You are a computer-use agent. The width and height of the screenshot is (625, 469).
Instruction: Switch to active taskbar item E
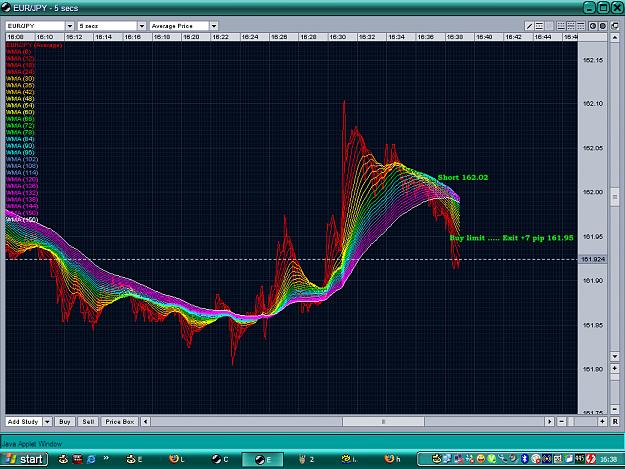(263, 459)
